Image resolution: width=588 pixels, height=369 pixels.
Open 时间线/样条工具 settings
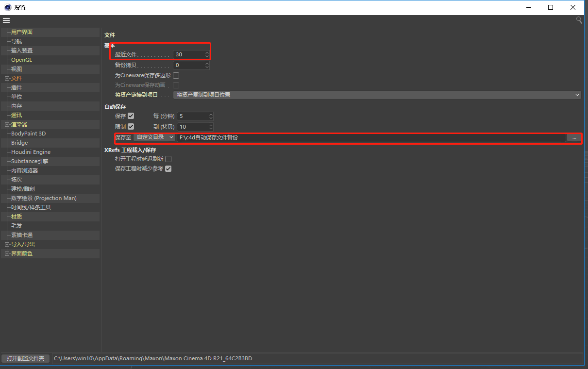pos(31,207)
